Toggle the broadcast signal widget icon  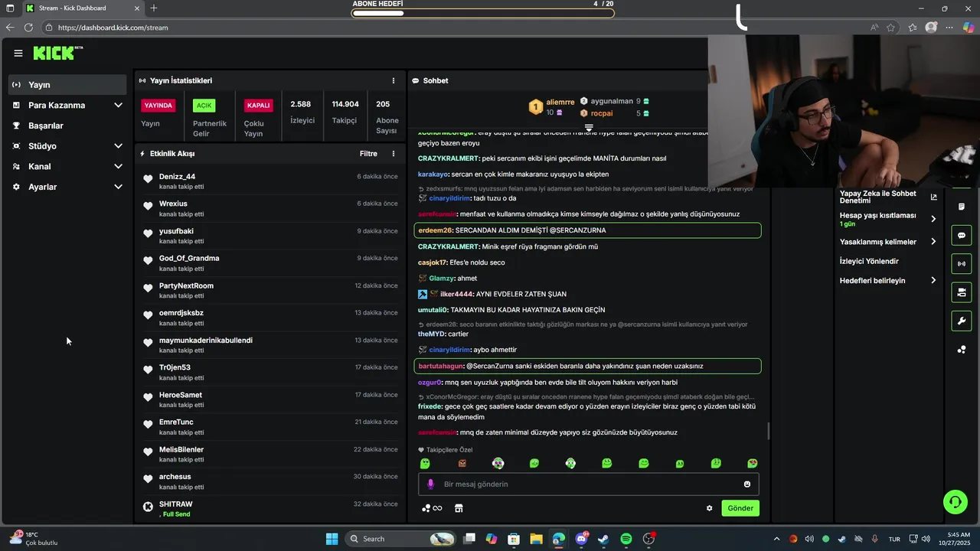[962, 264]
